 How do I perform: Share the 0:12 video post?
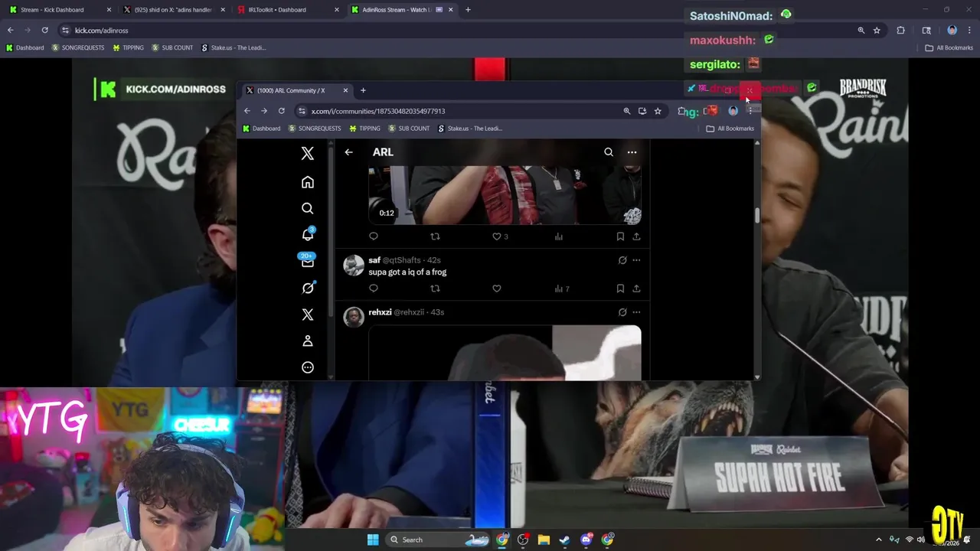636,236
